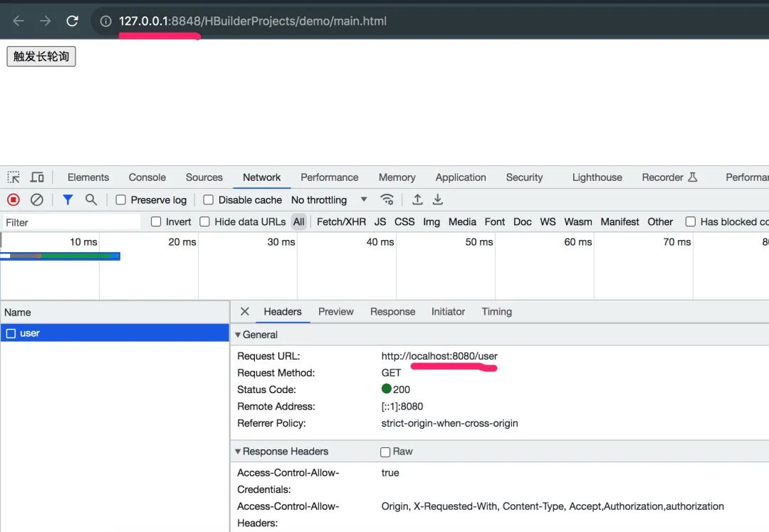
Task: Open the Console tab
Action: pyautogui.click(x=147, y=177)
